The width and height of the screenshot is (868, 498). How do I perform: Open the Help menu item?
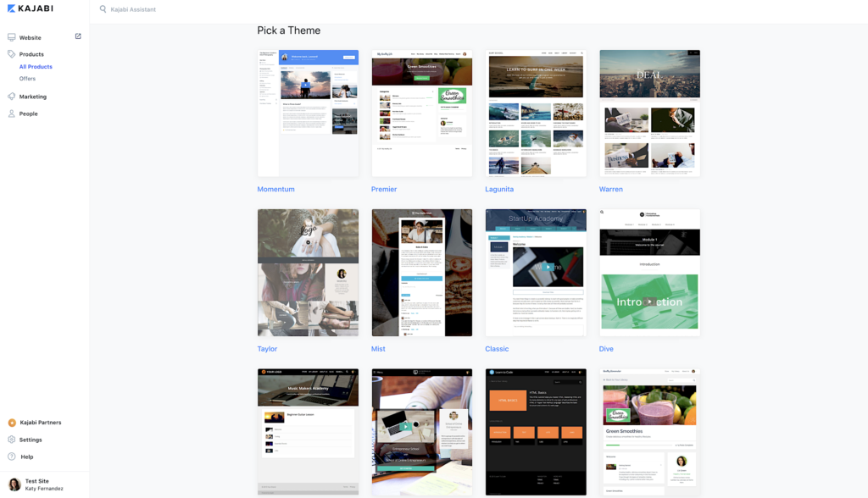(27, 457)
